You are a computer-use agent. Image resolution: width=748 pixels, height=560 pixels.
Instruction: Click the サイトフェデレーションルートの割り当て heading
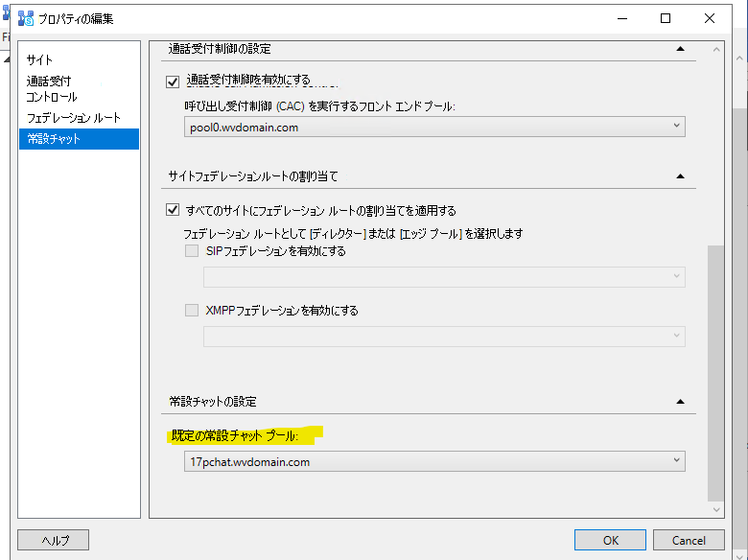coord(253,176)
